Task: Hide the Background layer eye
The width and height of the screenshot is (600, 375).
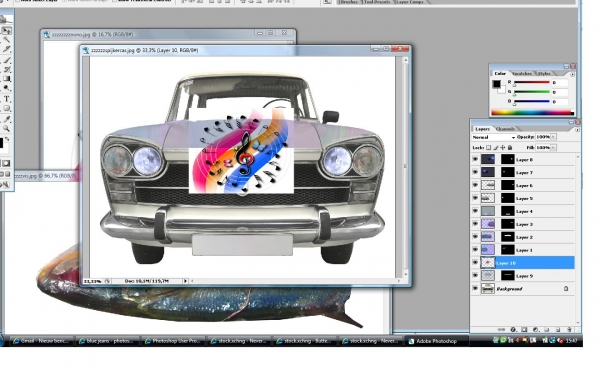Action: [x=475, y=289]
